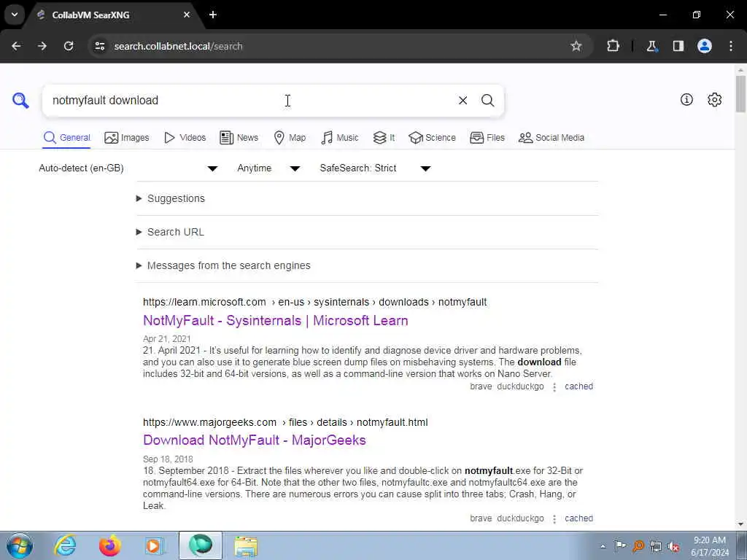This screenshot has height=560, width=747.
Task: Open more options for Microsoft Learn result
Action: (x=554, y=387)
